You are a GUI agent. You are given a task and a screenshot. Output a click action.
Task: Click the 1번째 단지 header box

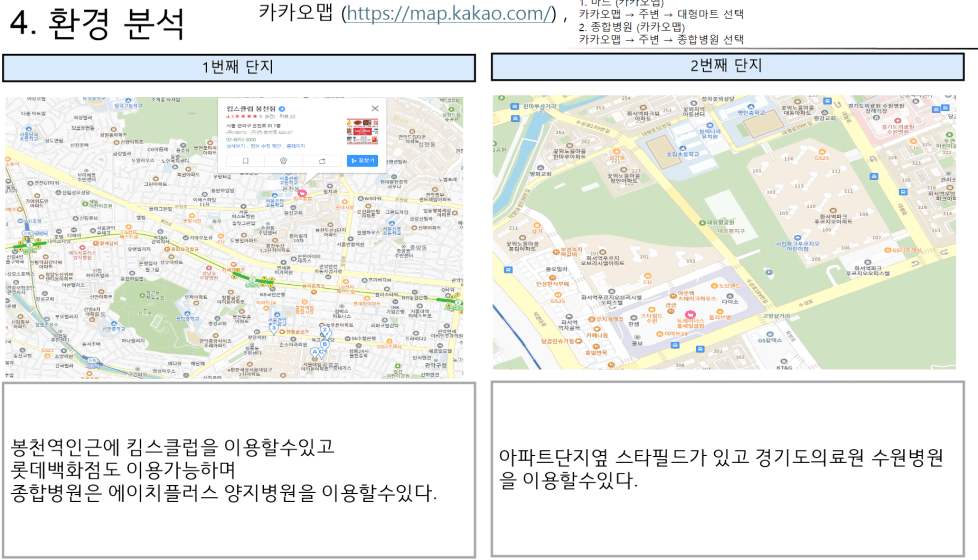(x=239, y=67)
